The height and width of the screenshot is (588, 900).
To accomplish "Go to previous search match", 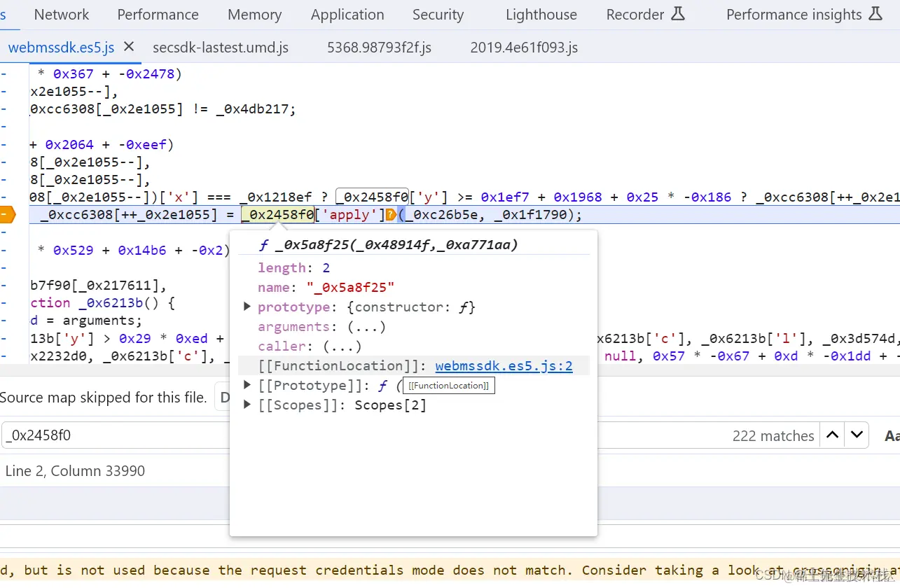I will coord(832,435).
